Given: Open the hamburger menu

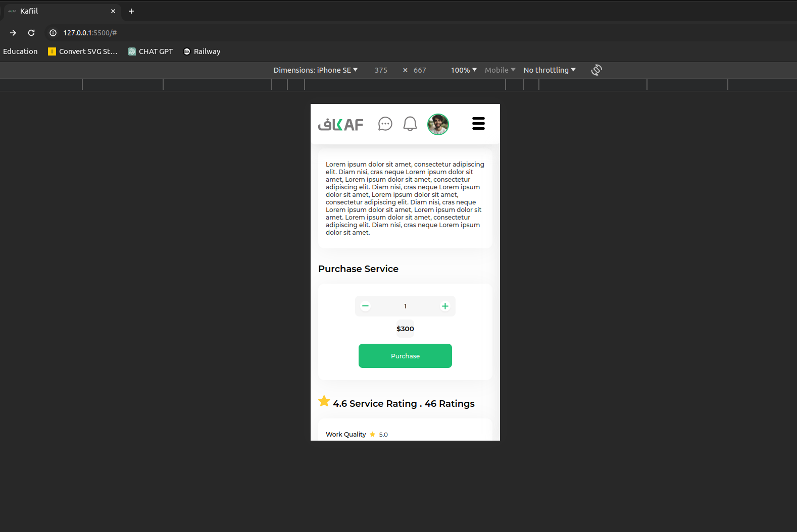Looking at the screenshot, I should coord(478,124).
